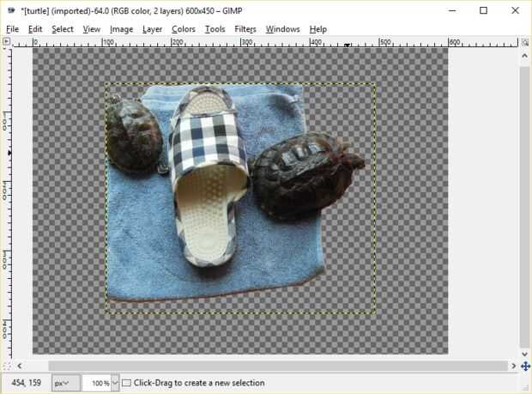Open the Help menu
Image resolution: width=532 pixels, height=394 pixels.
317,29
